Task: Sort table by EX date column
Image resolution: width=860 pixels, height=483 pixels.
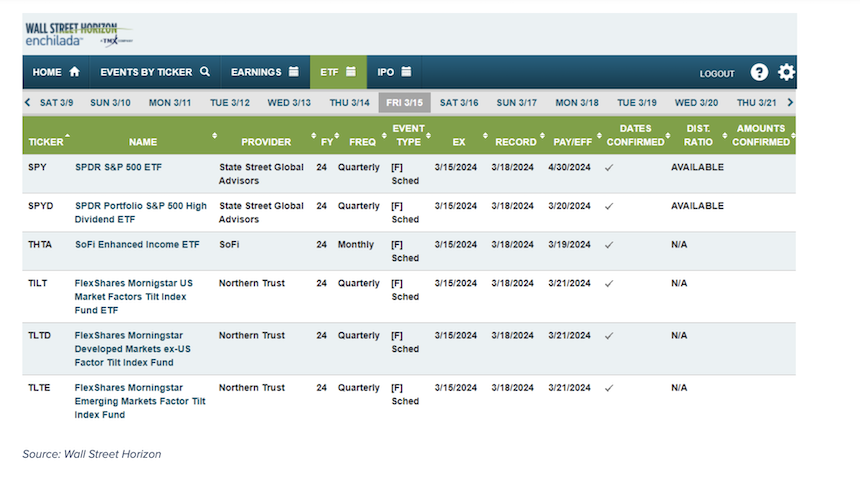Action: 459,142
